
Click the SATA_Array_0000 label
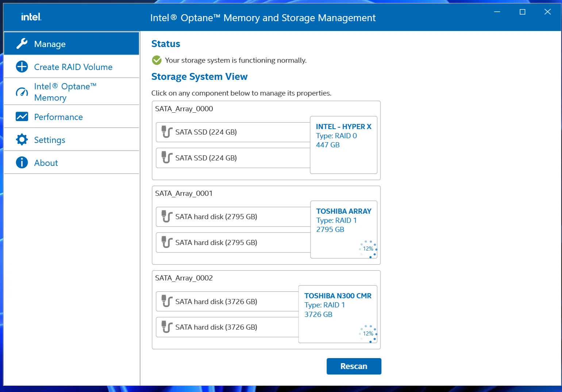pyautogui.click(x=184, y=109)
